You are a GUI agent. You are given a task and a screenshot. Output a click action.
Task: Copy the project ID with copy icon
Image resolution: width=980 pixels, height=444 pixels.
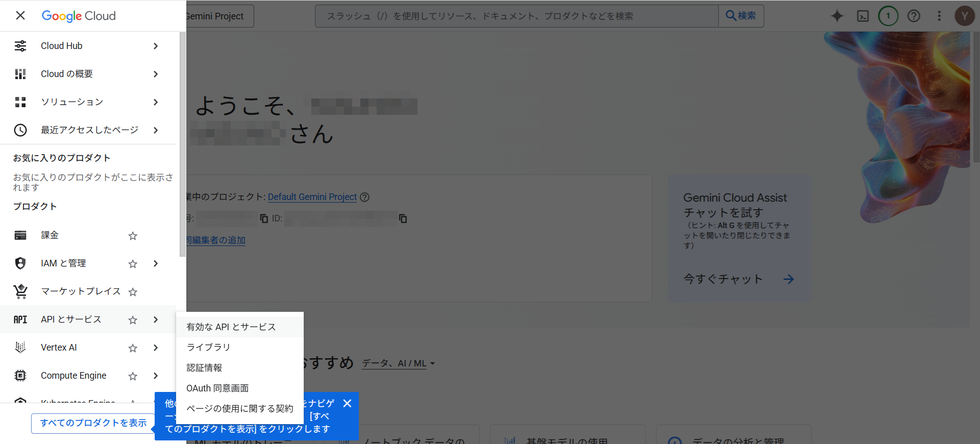403,218
